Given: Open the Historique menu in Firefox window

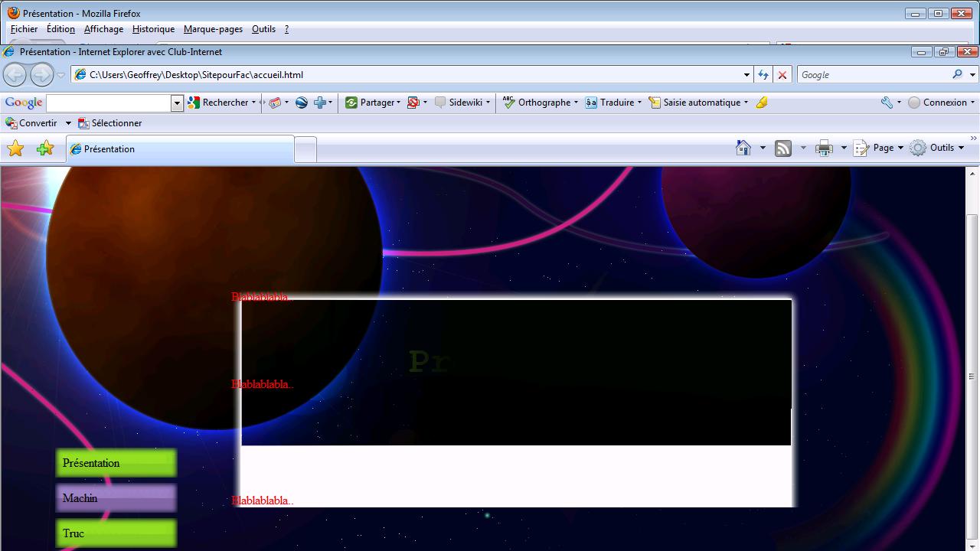Looking at the screenshot, I should (x=153, y=29).
